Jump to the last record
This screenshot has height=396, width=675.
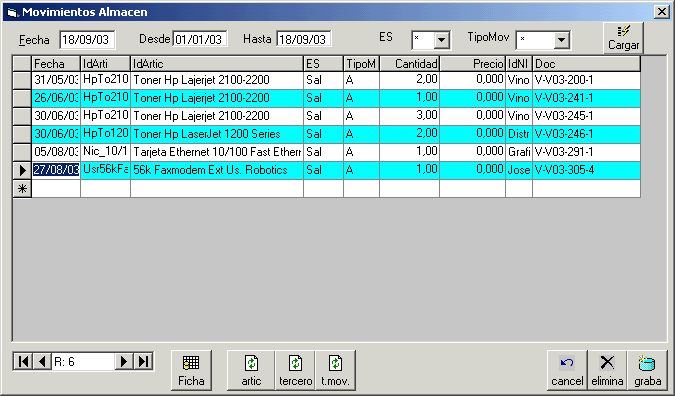click(143, 362)
